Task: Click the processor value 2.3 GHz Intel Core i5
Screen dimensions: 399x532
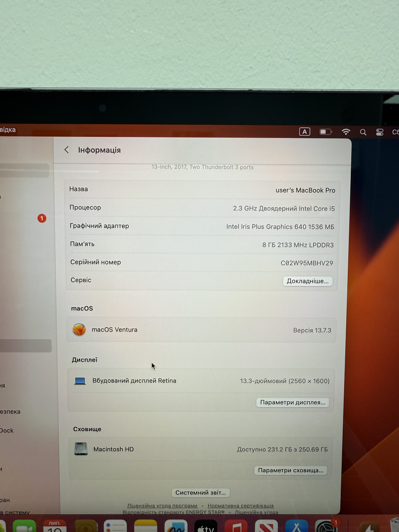Action: [284, 208]
